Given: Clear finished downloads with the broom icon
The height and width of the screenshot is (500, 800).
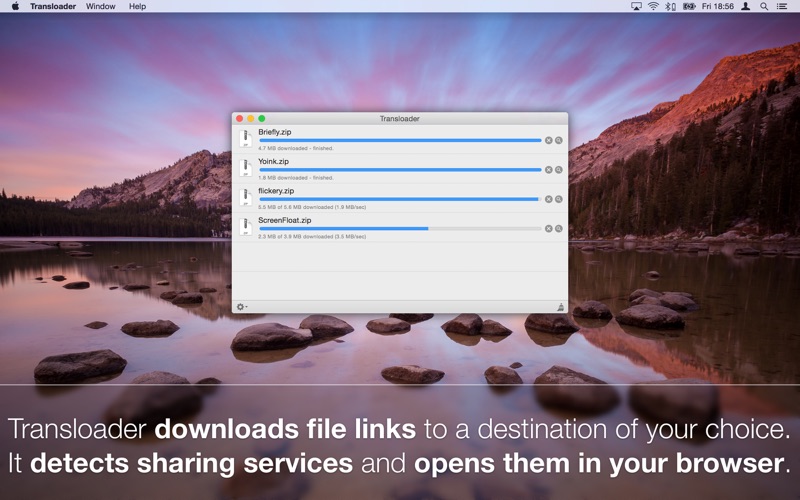Looking at the screenshot, I should coord(560,307).
